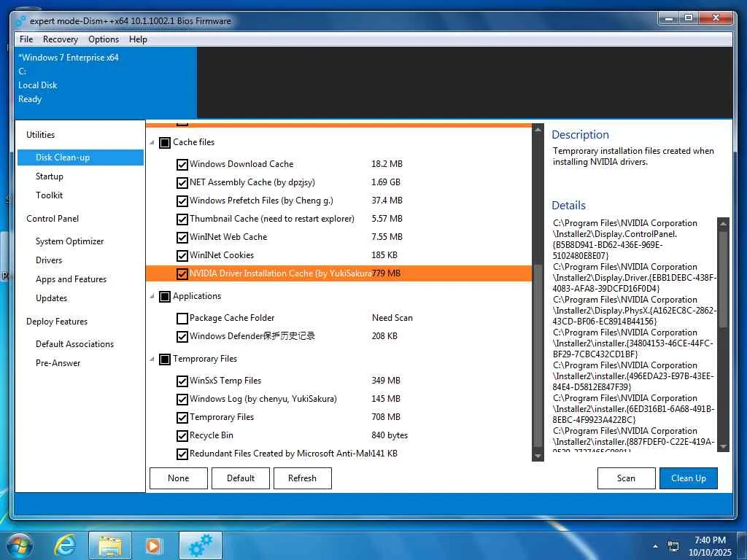Open Apps and Features page

point(71,279)
